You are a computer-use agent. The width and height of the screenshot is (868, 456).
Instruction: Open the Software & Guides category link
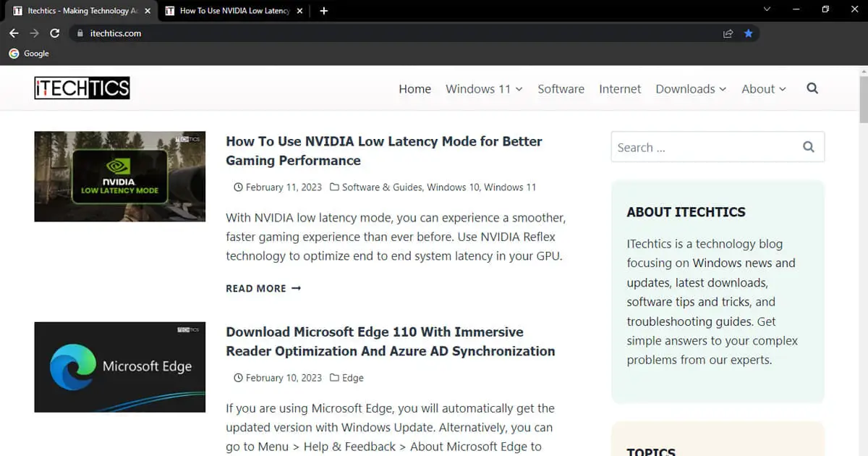[381, 187]
